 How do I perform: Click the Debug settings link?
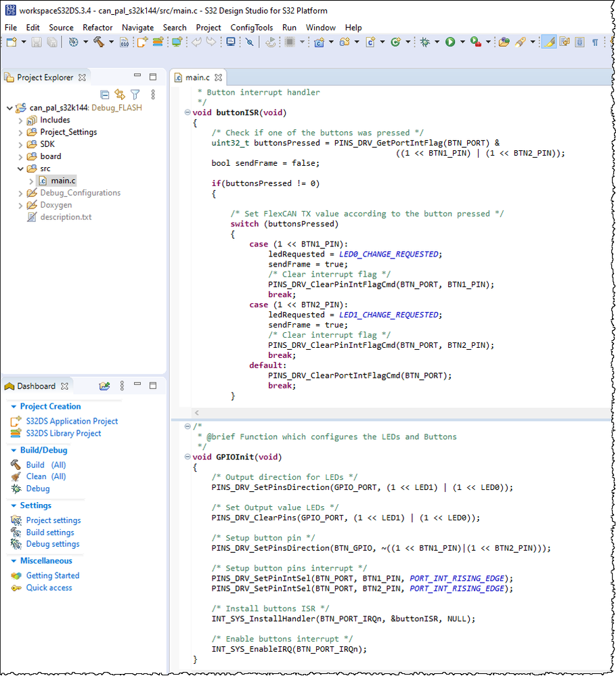click(x=53, y=544)
